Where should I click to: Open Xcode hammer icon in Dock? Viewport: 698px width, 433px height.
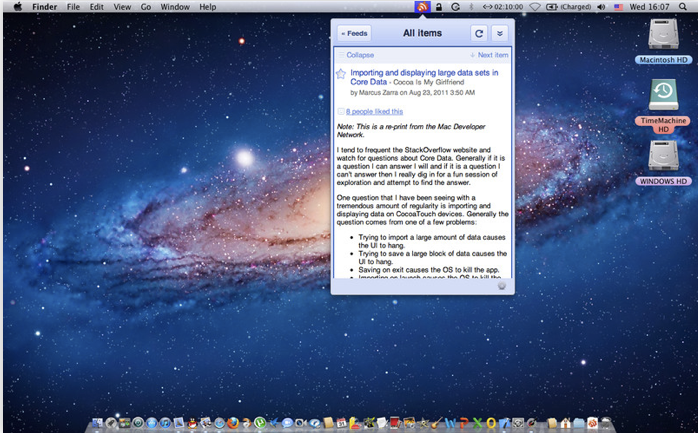click(x=504, y=423)
